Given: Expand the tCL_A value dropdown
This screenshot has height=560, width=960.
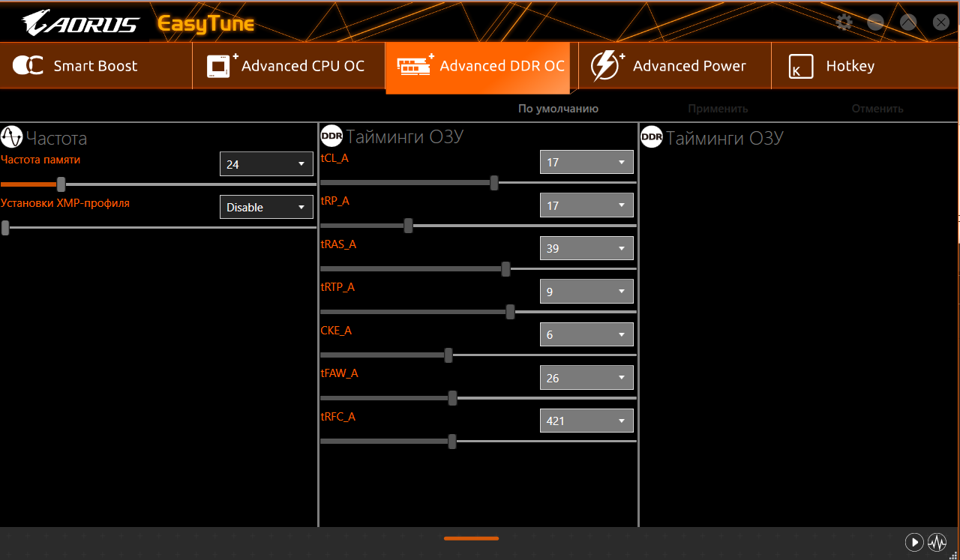Looking at the screenshot, I should coord(586,162).
